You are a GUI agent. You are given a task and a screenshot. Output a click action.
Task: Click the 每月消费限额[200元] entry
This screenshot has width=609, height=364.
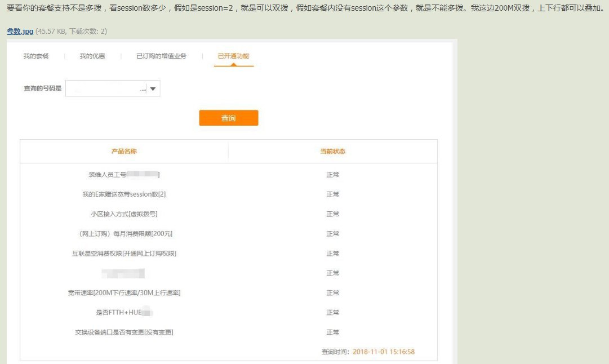pos(122,234)
